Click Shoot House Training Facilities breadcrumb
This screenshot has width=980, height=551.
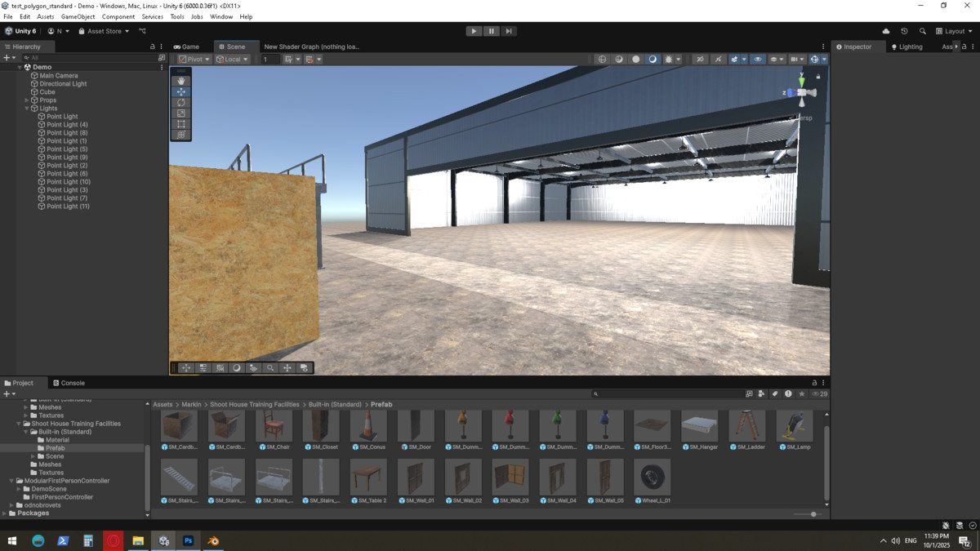click(255, 405)
